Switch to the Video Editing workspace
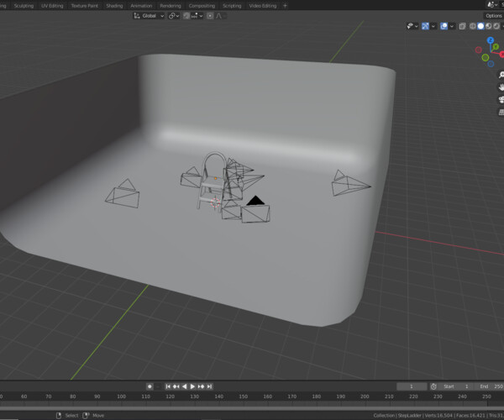Viewport: 504px width, 420px height. point(263,6)
